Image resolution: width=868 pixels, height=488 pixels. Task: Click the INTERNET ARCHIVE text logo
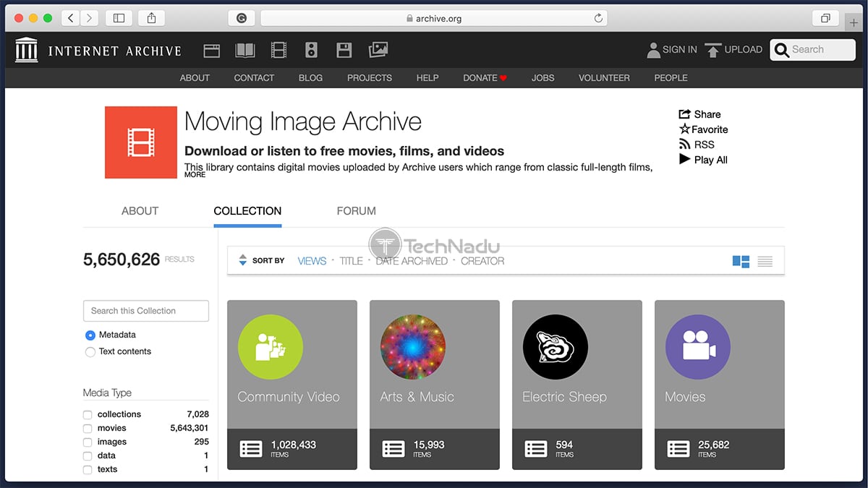pyautogui.click(x=114, y=51)
